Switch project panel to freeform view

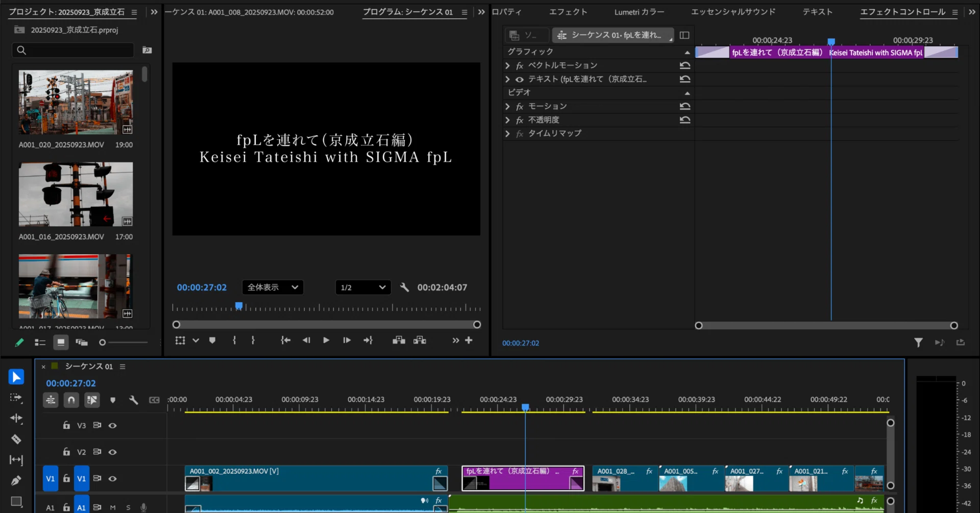[82, 343]
